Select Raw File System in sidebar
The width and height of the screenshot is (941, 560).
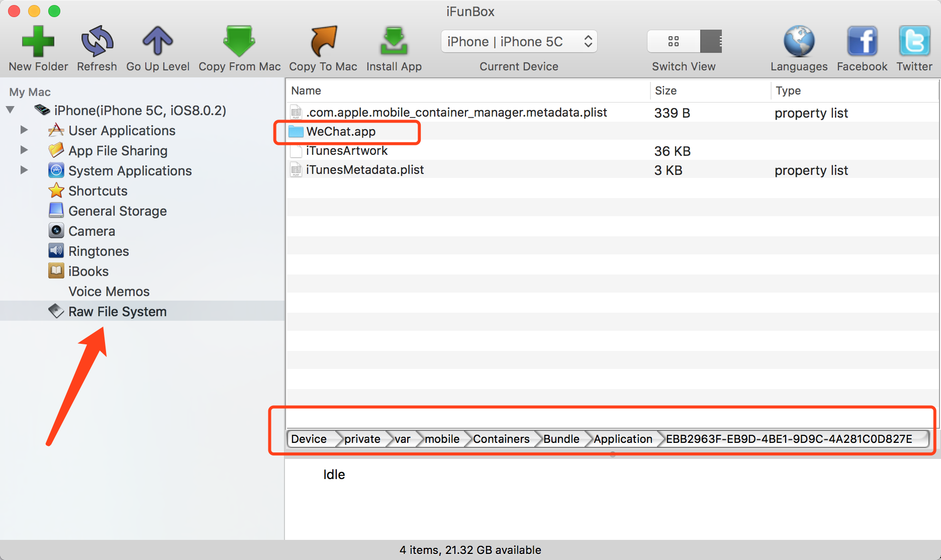tap(117, 312)
